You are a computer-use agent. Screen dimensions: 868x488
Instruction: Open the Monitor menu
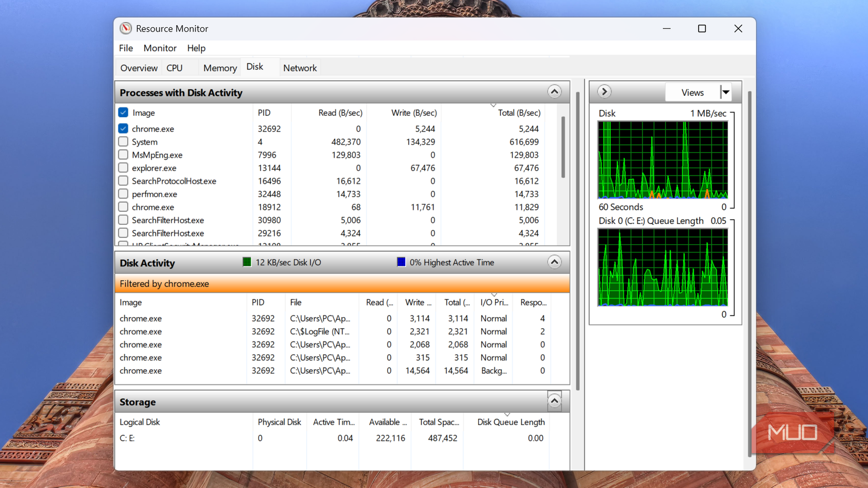click(x=160, y=48)
